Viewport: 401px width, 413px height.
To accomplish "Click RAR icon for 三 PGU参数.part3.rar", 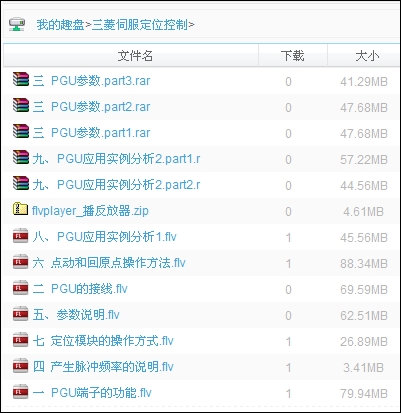I will coord(21,79).
